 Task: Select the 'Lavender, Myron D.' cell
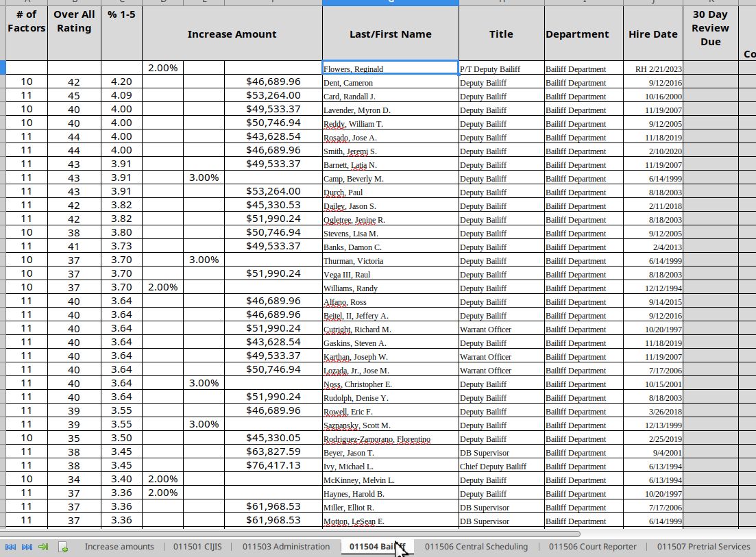pyautogui.click(x=390, y=110)
